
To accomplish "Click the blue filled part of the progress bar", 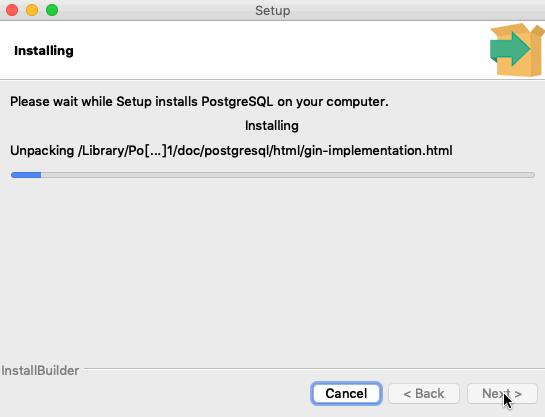I will [26, 175].
